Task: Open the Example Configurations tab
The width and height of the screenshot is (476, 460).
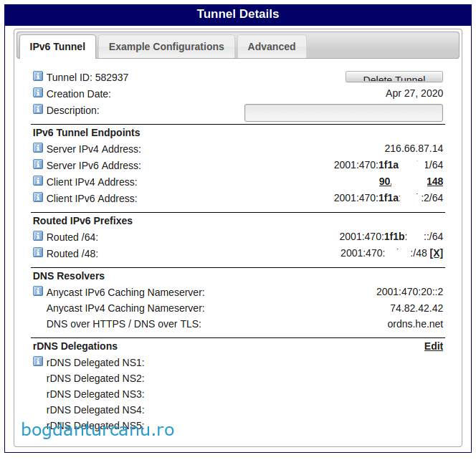Action: 166,47
